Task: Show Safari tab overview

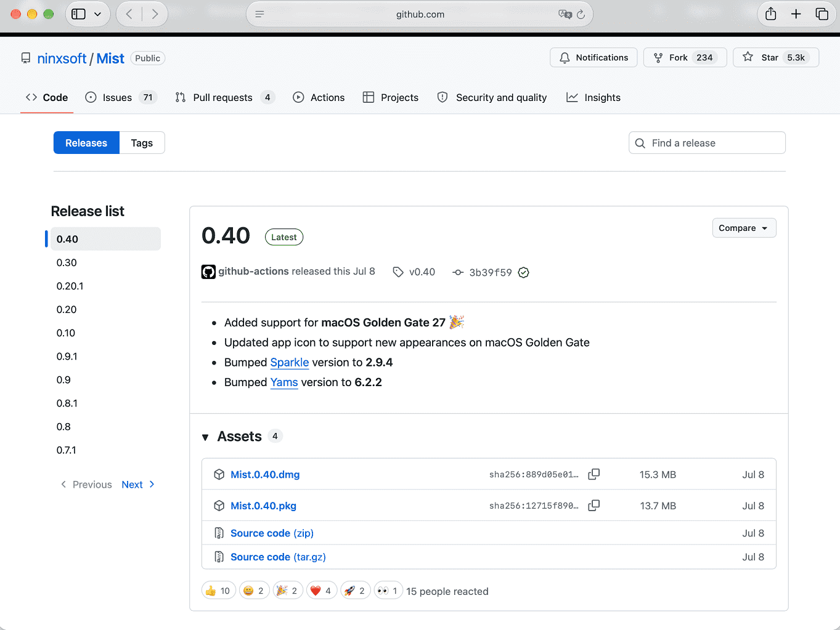Action: tap(822, 14)
